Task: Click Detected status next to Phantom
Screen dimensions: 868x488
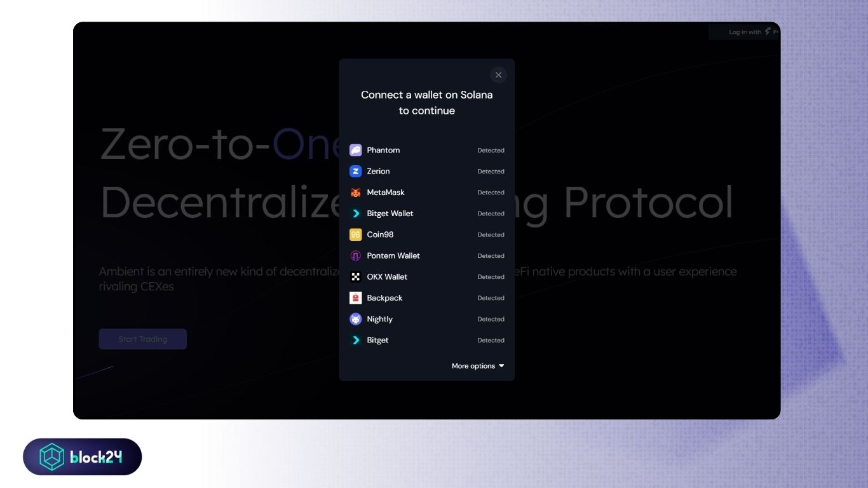Action: click(x=491, y=151)
